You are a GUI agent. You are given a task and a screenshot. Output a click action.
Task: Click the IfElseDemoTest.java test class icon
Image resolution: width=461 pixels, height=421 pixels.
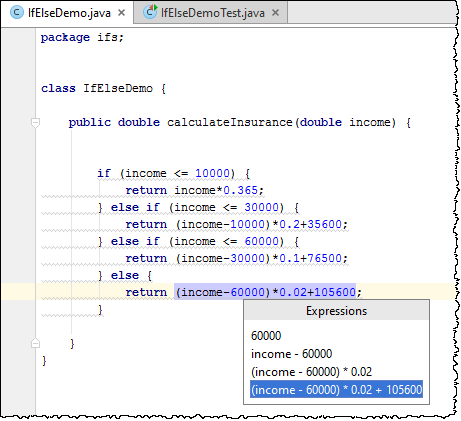tap(150, 12)
